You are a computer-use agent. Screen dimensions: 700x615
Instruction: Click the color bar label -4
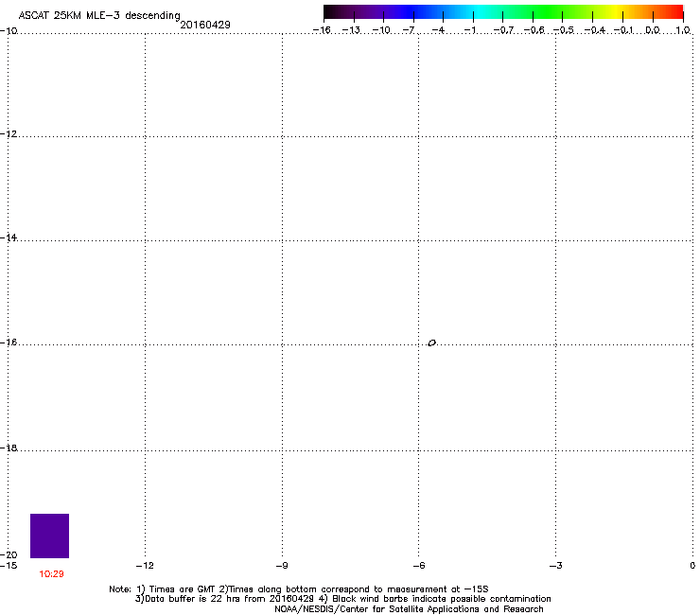[438, 30]
